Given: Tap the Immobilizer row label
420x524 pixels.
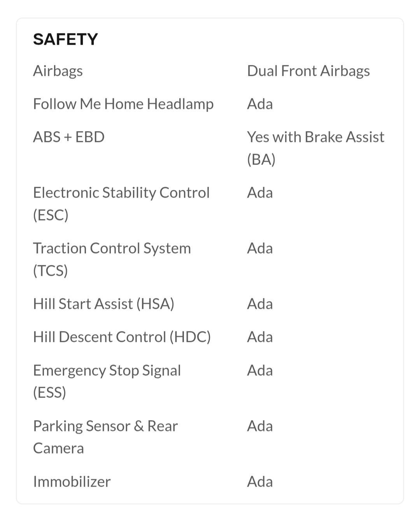Looking at the screenshot, I should (72, 482).
